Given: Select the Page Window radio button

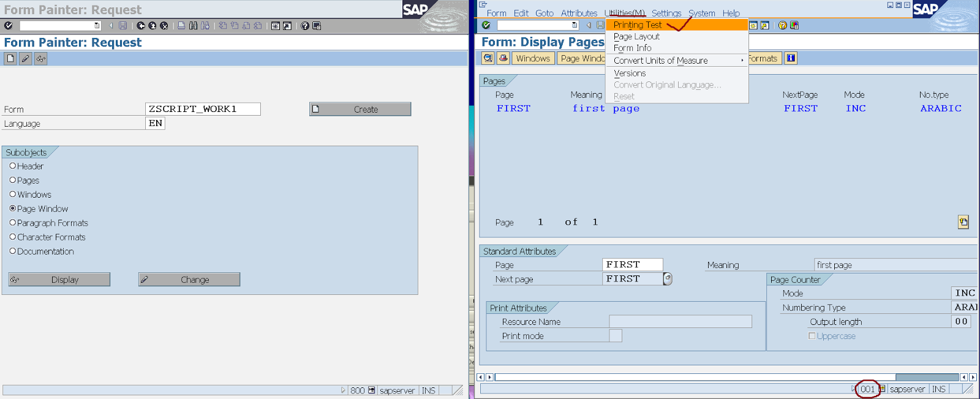Looking at the screenshot, I should click(12, 208).
